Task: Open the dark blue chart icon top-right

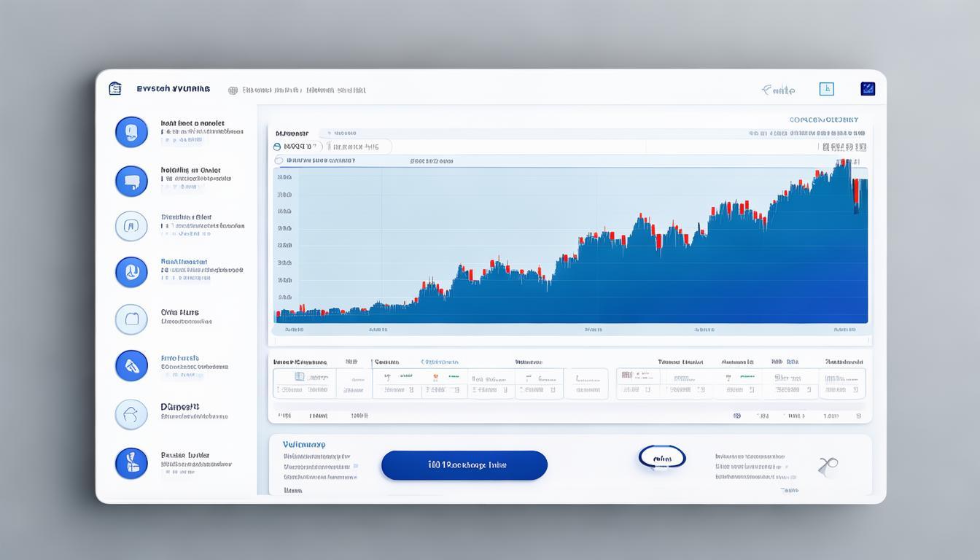Action: pos(868,89)
